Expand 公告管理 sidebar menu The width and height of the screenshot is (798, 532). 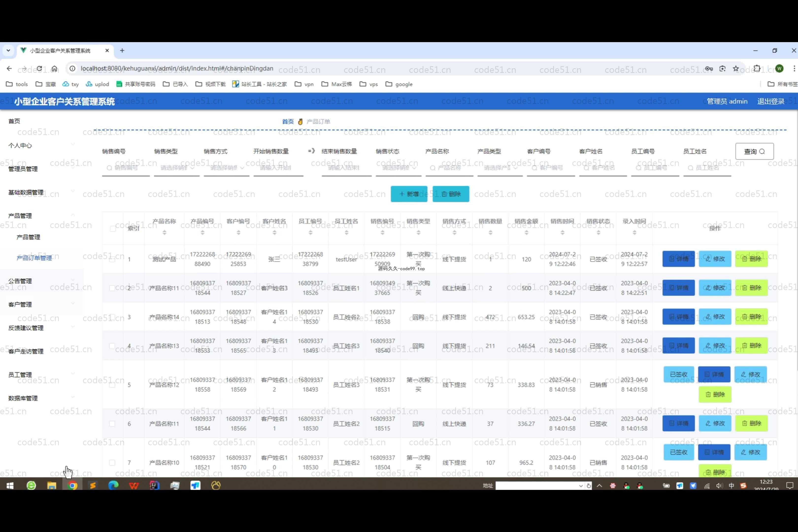tap(41, 281)
